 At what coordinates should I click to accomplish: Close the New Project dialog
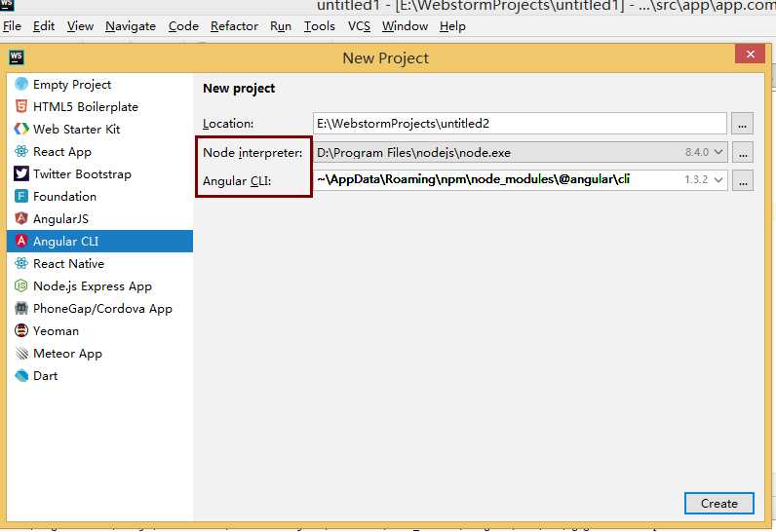pyautogui.click(x=751, y=54)
